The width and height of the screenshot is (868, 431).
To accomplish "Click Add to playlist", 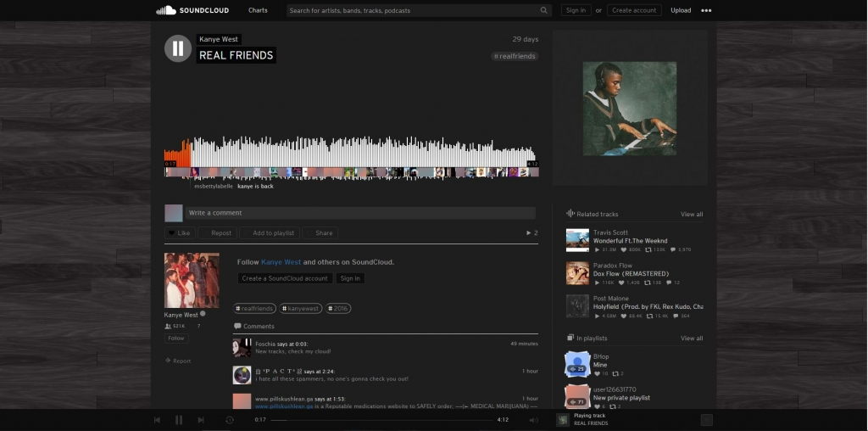I will (x=270, y=232).
